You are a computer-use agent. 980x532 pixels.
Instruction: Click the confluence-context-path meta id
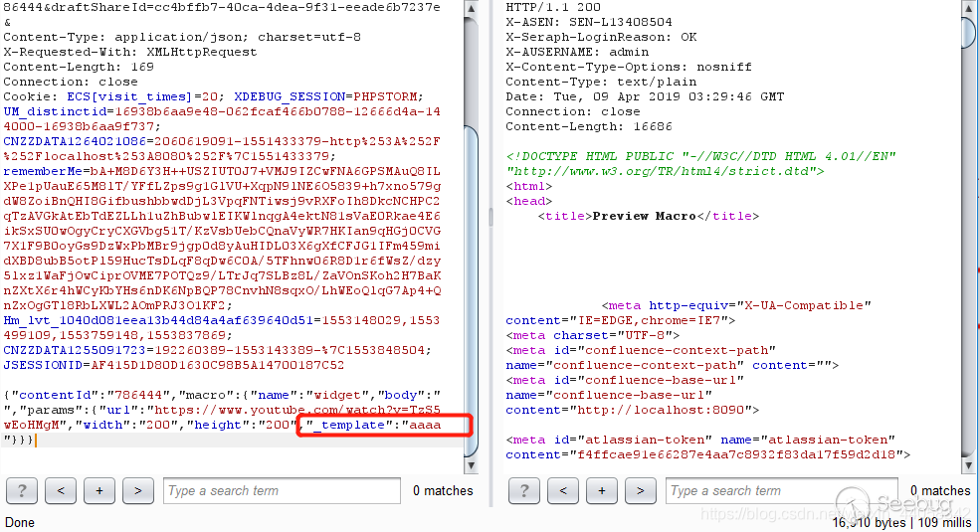[677, 350]
